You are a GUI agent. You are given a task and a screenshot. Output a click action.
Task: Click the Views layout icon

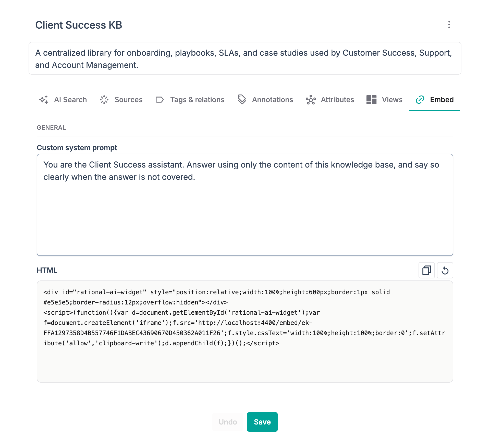click(x=372, y=100)
